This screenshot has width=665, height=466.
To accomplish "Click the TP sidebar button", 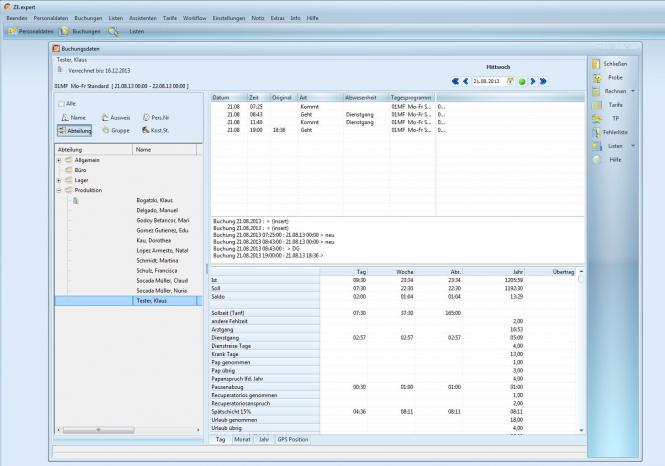I will [x=615, y=118].
